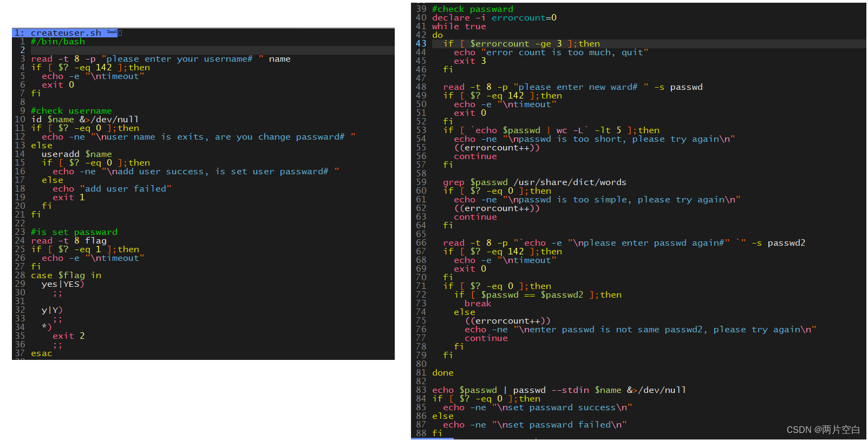
Task: Click the line 'id $name &>/dev/null'
Action: 85,120
